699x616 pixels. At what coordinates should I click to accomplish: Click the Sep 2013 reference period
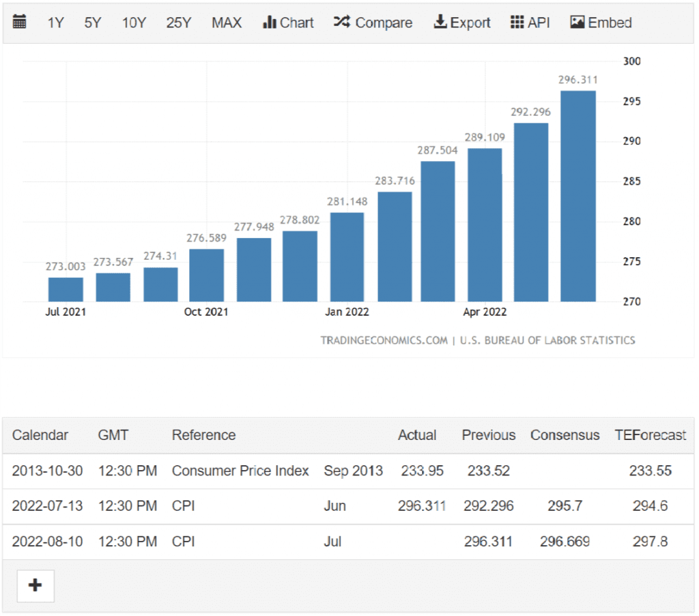click(x=353, y=471)
